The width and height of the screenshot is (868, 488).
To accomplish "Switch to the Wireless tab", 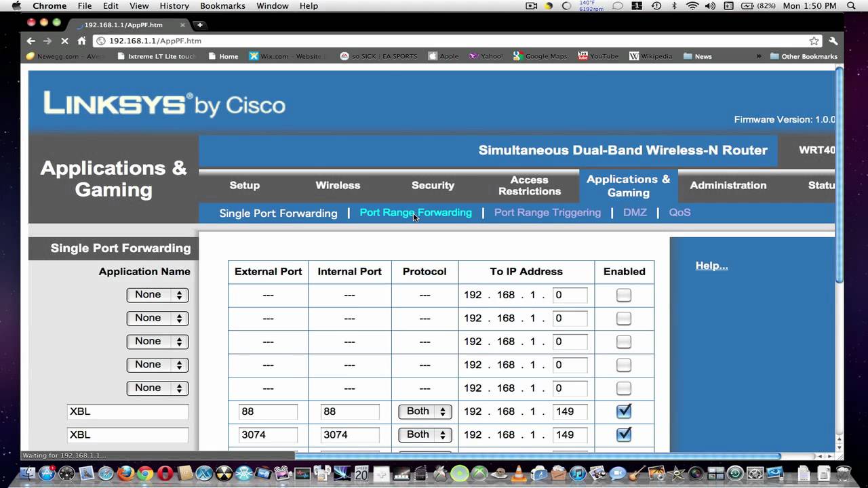I will click(338, 185).
